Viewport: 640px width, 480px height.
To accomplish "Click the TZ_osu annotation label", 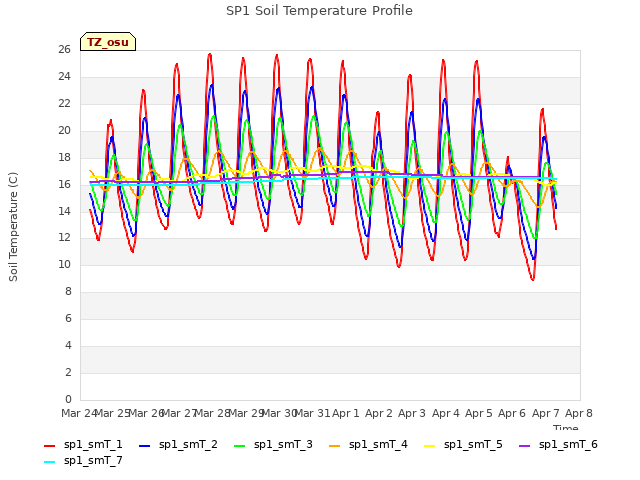I will [x=108, y=42].
